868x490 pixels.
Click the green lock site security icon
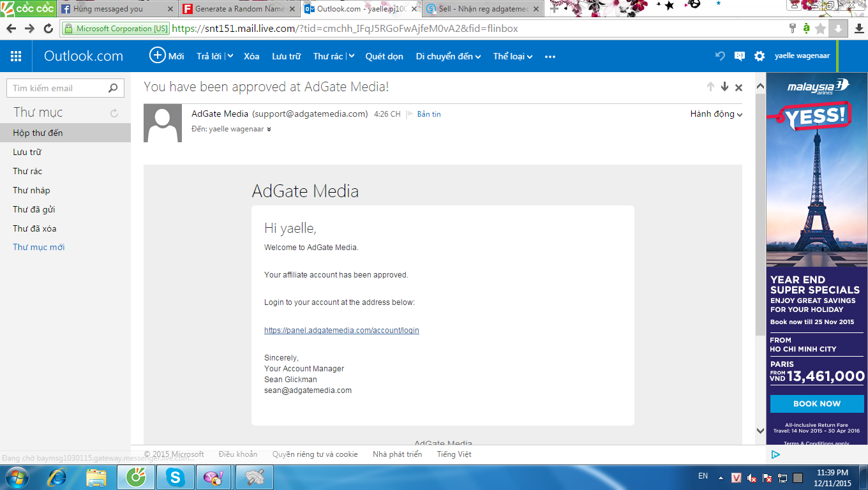pyautogui.click(x=69, y=29)
